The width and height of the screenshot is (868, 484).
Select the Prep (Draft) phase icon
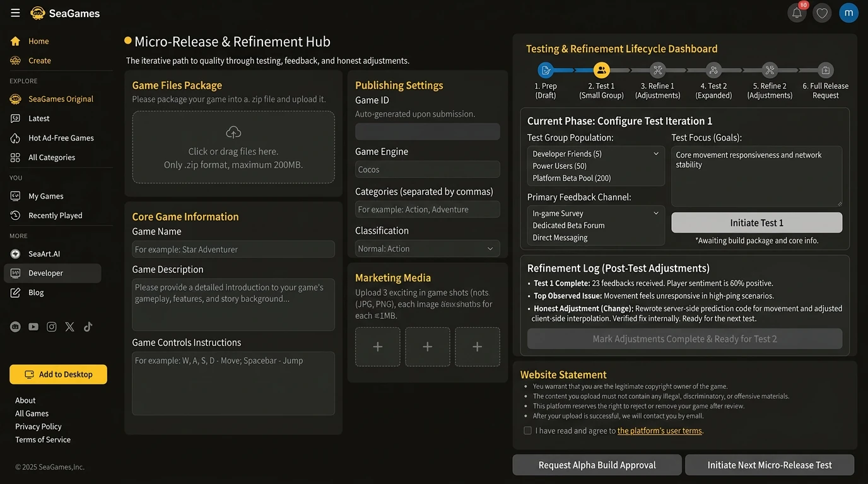tap(545, 70)
